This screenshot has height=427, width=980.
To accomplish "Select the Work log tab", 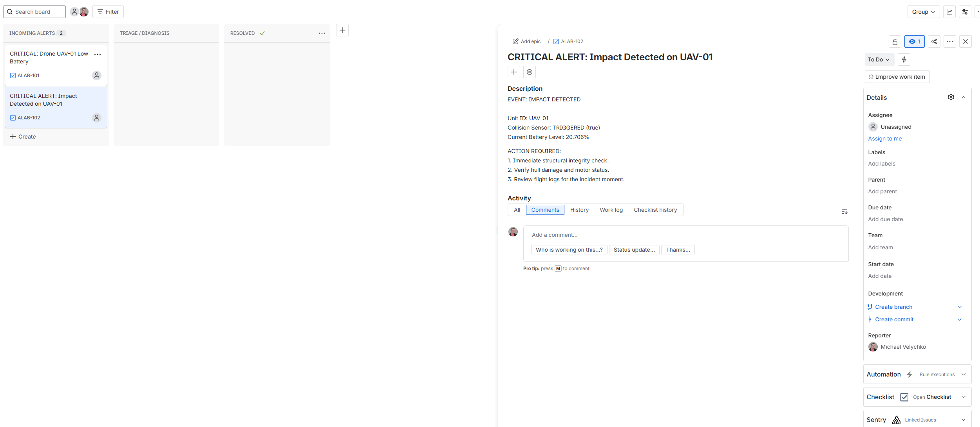I will pyautogui.click(x=611, y=210).
